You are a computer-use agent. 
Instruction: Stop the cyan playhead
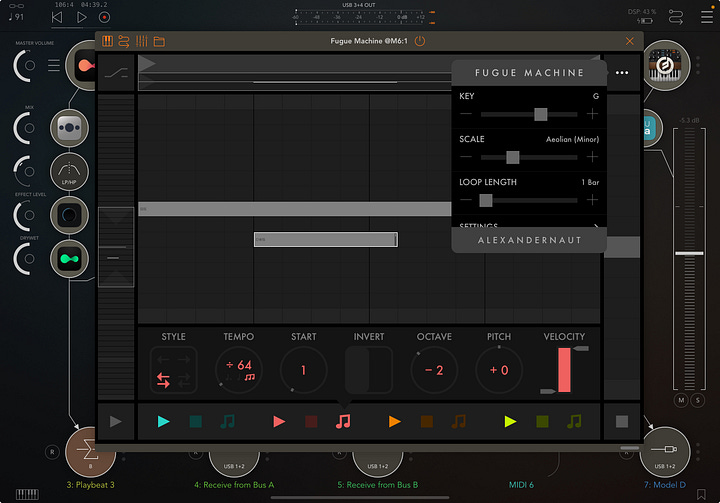[196, 421]
